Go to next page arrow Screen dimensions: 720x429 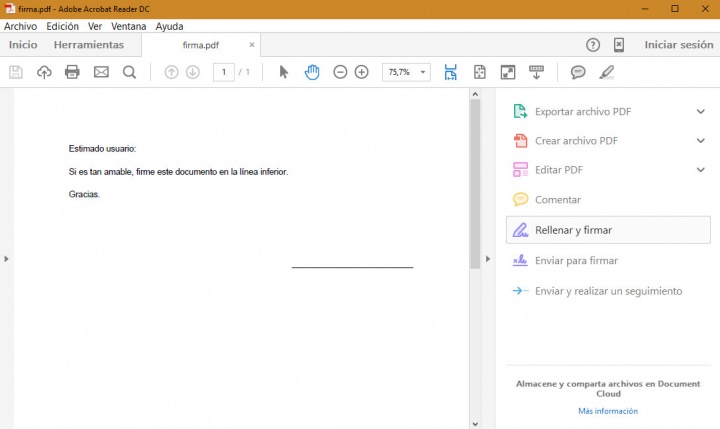click(193, 72)
